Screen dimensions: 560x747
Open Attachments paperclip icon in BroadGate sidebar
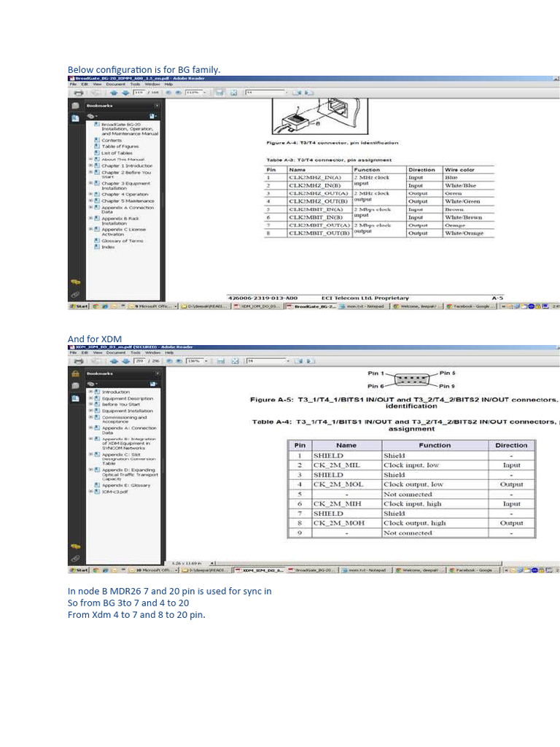tap(75, 295)
